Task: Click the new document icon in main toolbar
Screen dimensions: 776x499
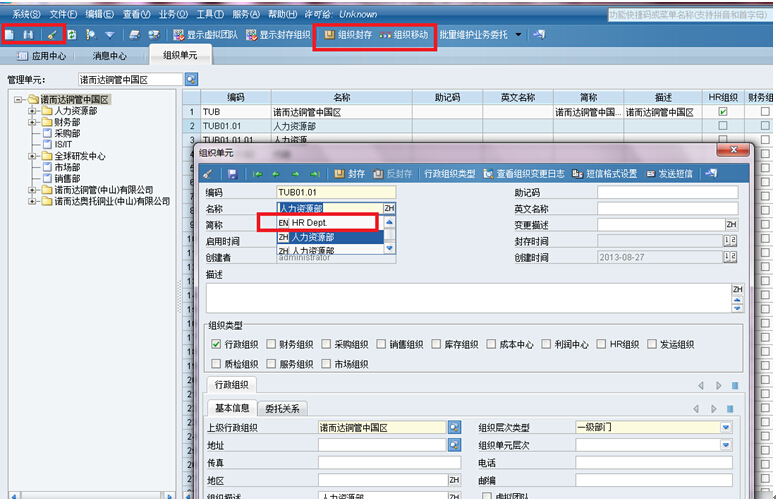Action: 9,34
